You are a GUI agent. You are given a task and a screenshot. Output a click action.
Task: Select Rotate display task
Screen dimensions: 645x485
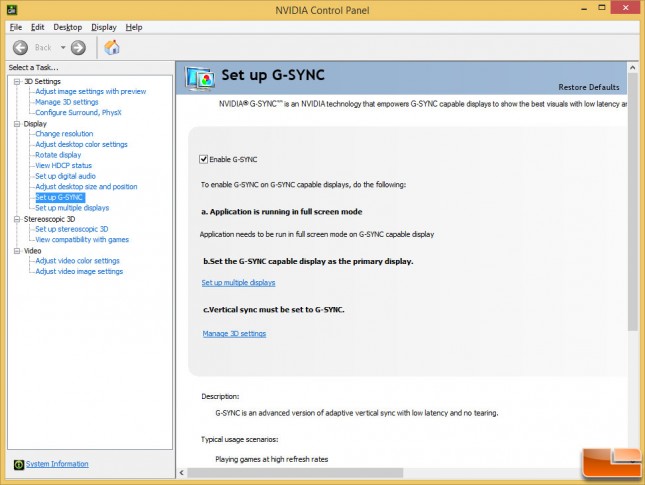pyautogui.click(x=58, y=155)
